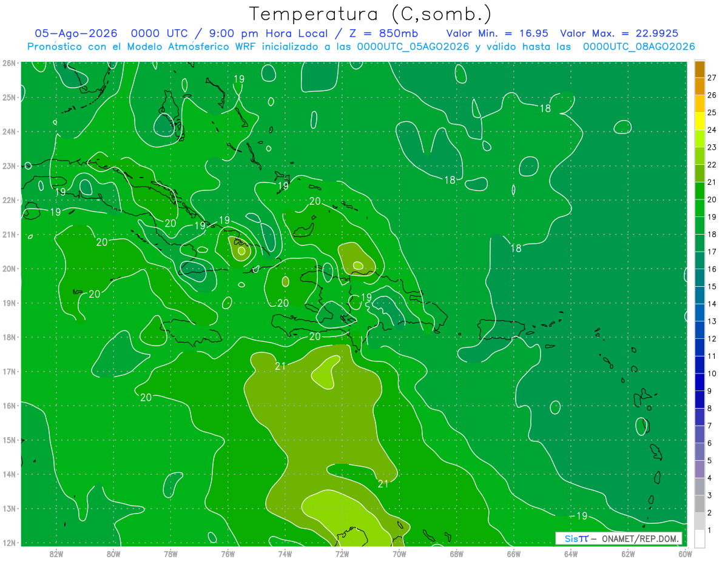Click the colorbar label "6"
This screenshot has width=728, height=562.
click(x=710, y=443)
